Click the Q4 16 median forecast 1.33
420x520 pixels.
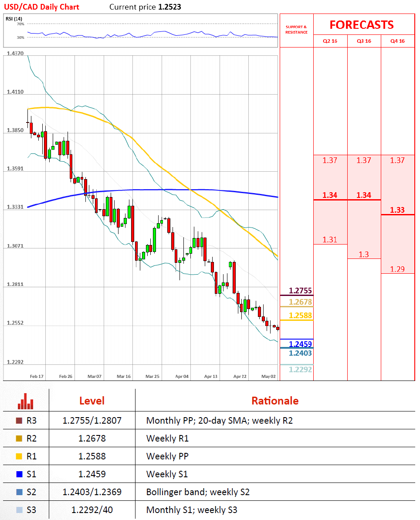click(397, 210)
